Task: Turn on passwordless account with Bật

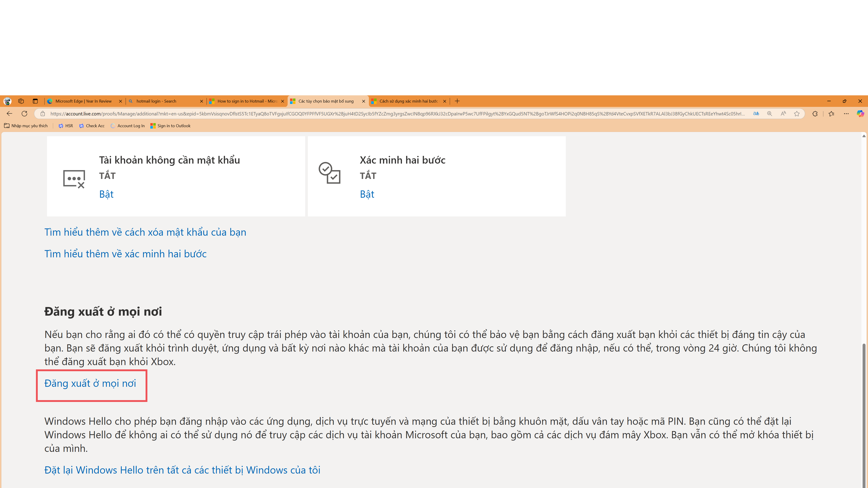Action: coord(106,194)
